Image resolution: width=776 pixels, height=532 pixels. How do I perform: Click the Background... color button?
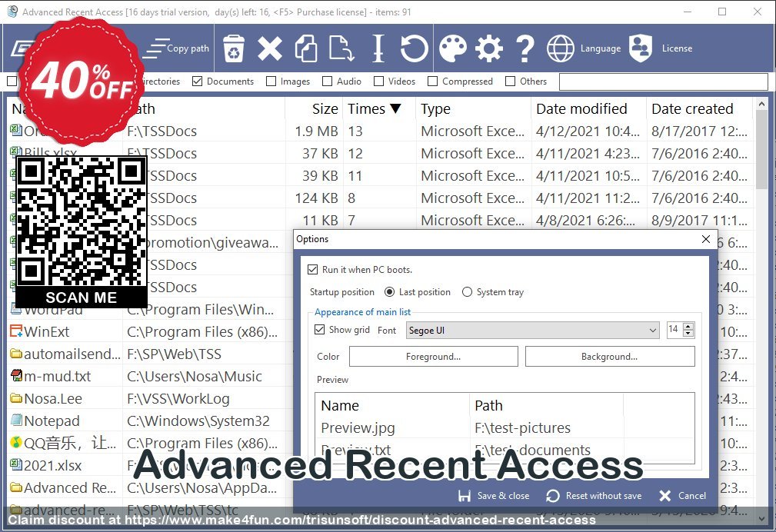[610, 356]
